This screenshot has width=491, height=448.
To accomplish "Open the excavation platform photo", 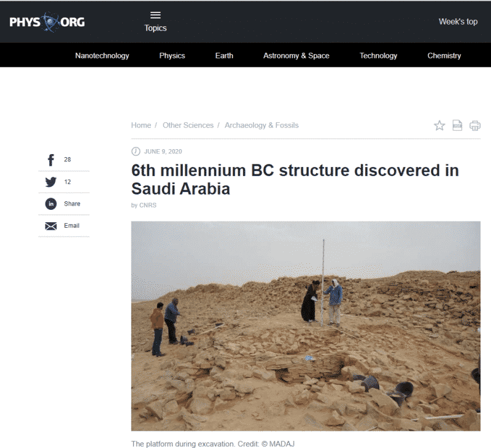I will (306, 326).
